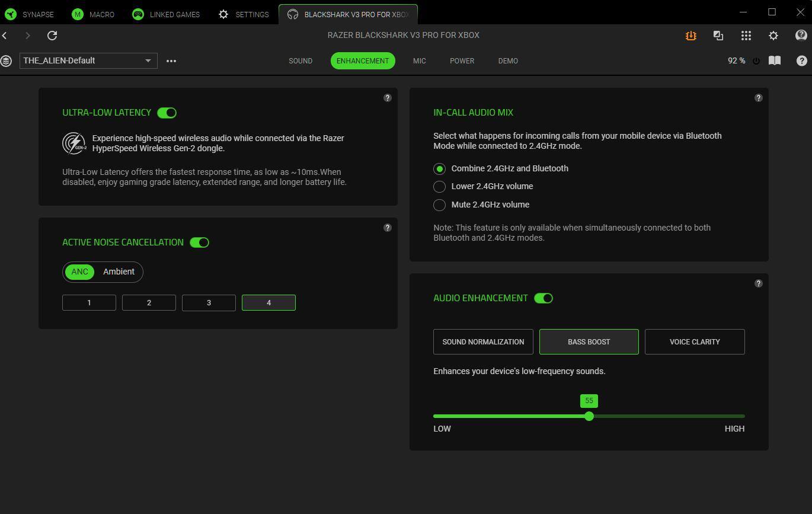This screenshot has width=812, height=514.
Task: Select Voice Clarity enhancement button
Action: (694, 341)
